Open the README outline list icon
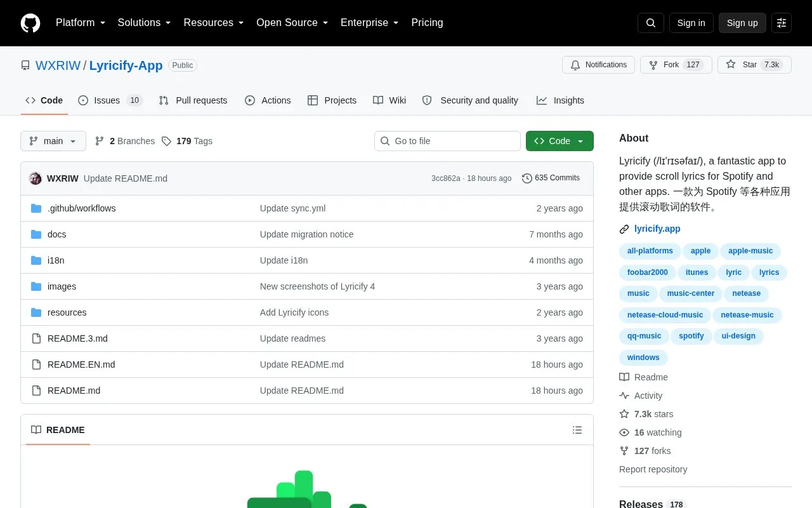Image resolution: width=812 pixels, height=508 pixels. [577, 430]
